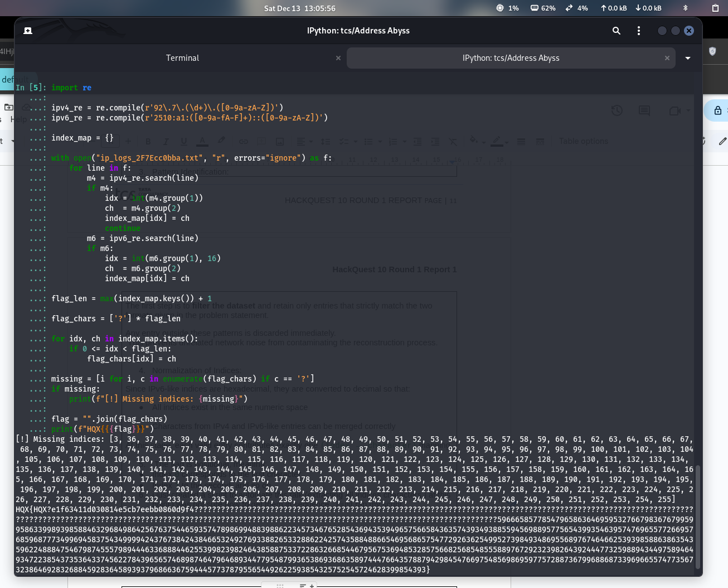The width and height of the screenshot is (728, 588).
Task: Click the "flag_chars = ['?'] * flag_len" line
Action: [116, 319]
